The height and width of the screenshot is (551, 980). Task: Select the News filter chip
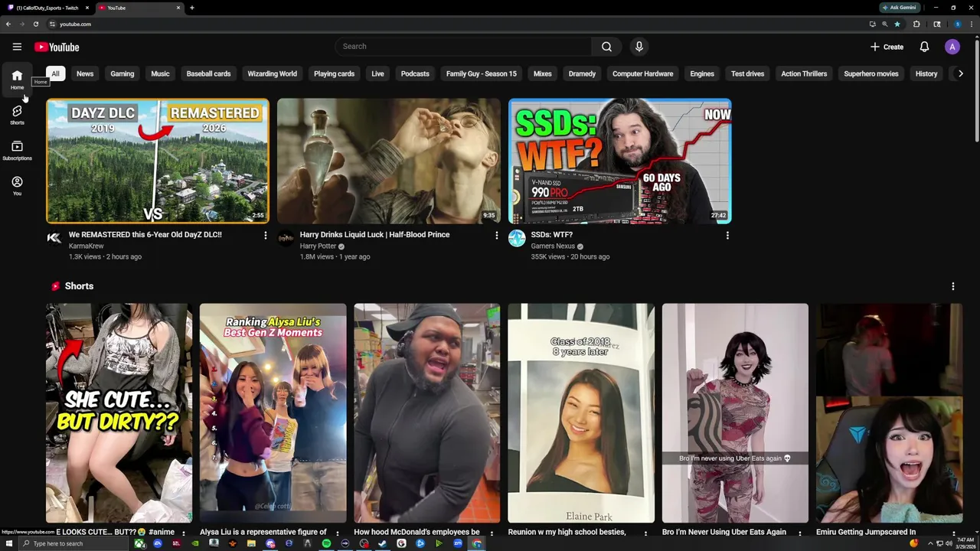(x=85, y=73)
